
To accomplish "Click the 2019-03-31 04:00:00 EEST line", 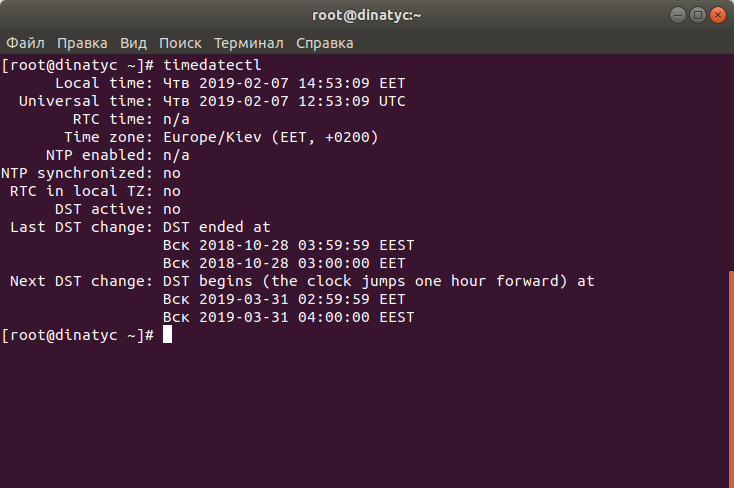I will [288, 317].
